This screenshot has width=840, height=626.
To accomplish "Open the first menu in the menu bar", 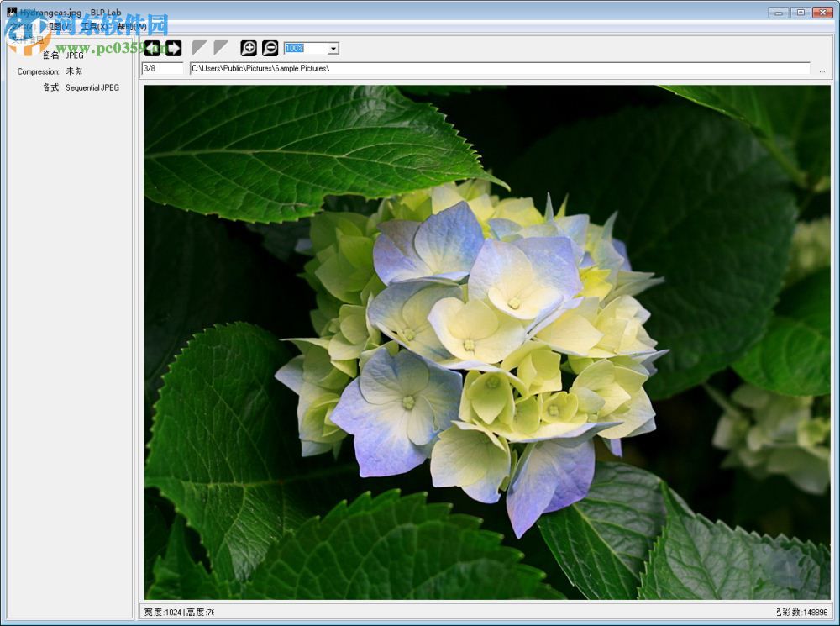I will coord(23,26).
